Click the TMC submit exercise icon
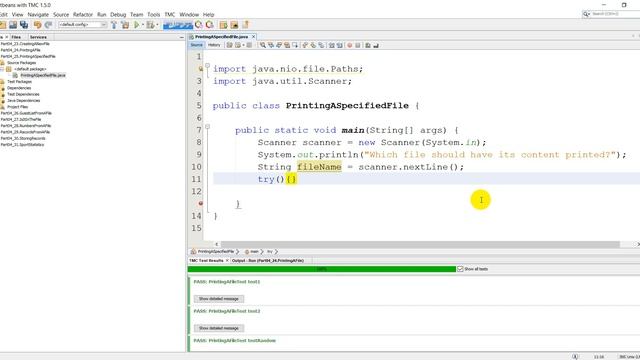 click(246, 25)
